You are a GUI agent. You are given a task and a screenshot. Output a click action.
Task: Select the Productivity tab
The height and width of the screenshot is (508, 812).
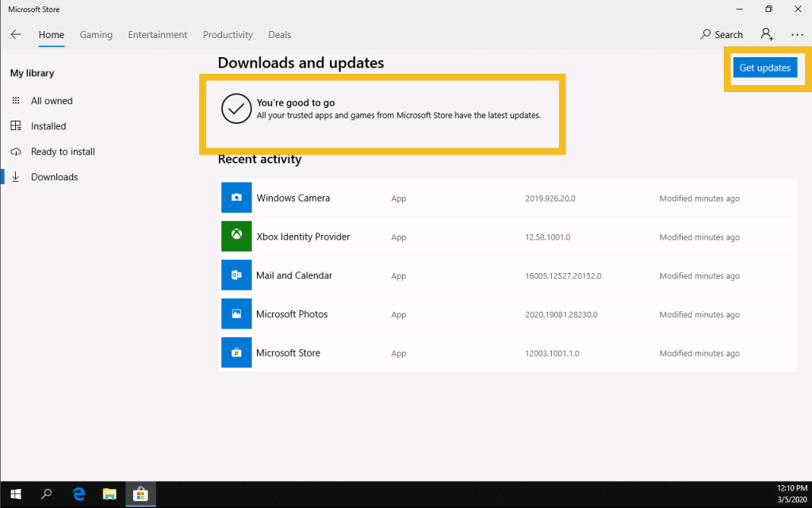[x=228, y=35]
